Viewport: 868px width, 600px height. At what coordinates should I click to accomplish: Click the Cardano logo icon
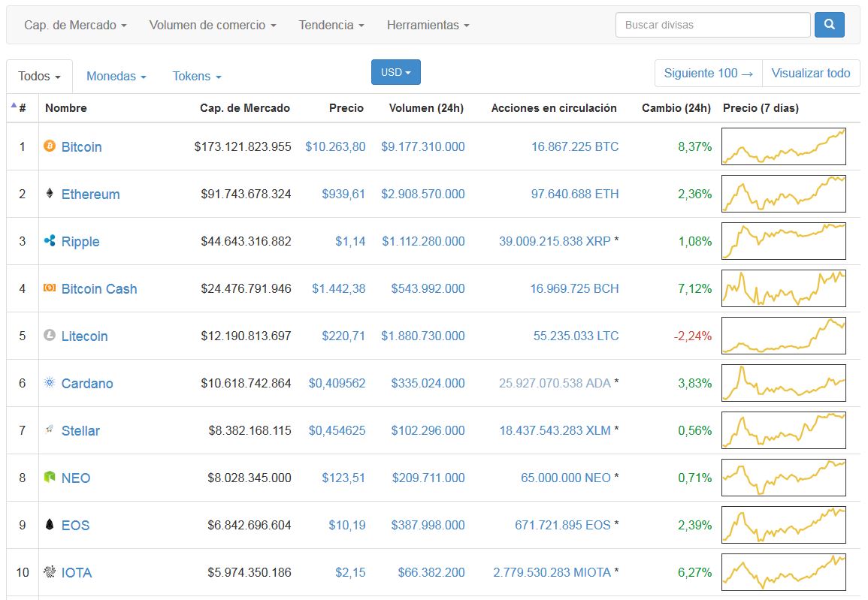(50, 383)
